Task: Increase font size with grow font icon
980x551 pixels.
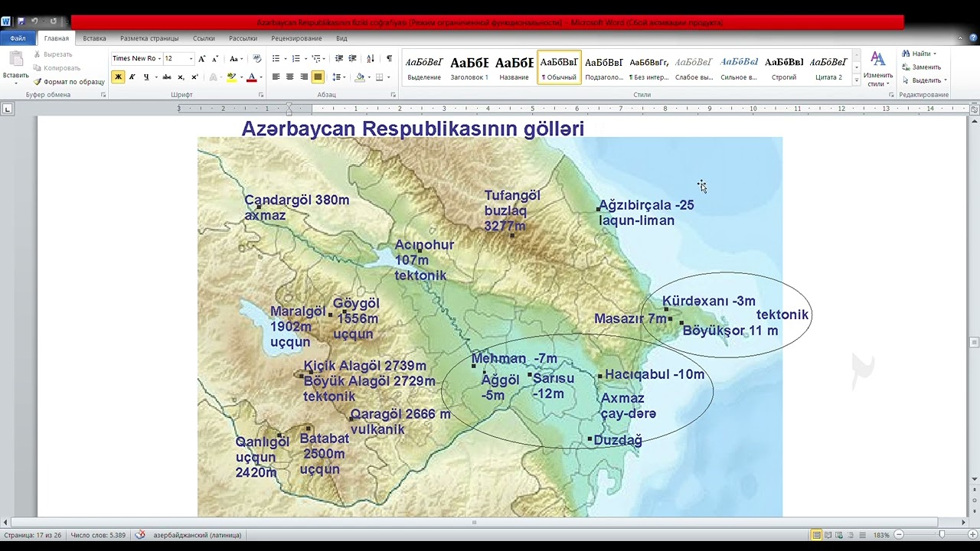Action: pos(201,58)
